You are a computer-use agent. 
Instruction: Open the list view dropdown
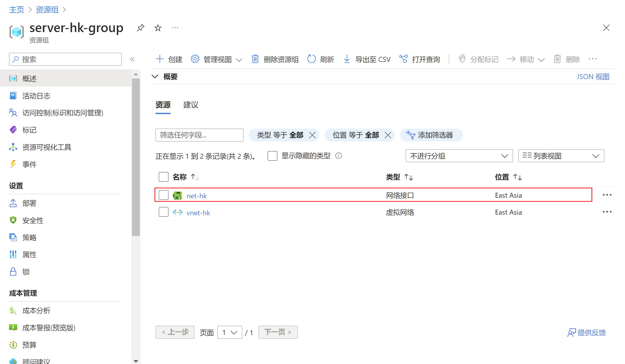[x=561, y=156]
